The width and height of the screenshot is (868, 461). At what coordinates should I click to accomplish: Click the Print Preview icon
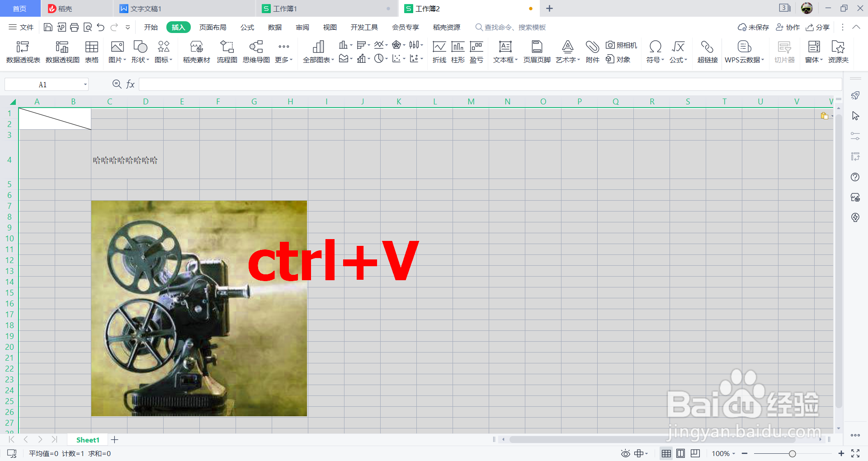coord(88,27)
